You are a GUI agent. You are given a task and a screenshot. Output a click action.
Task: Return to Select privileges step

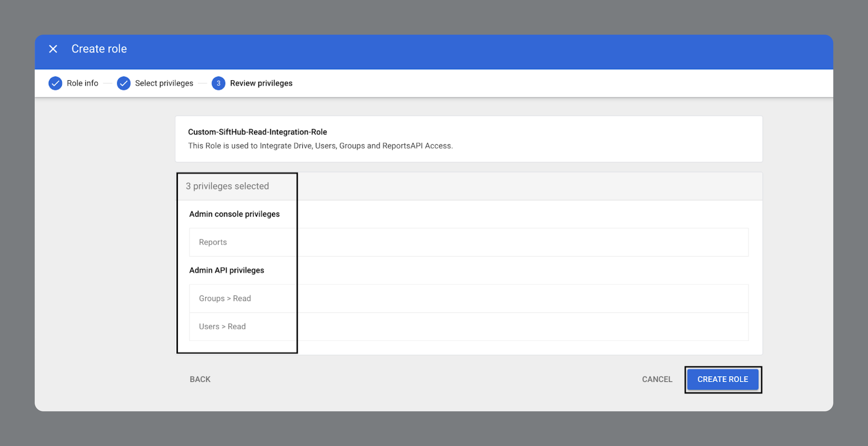click(164, 83)
